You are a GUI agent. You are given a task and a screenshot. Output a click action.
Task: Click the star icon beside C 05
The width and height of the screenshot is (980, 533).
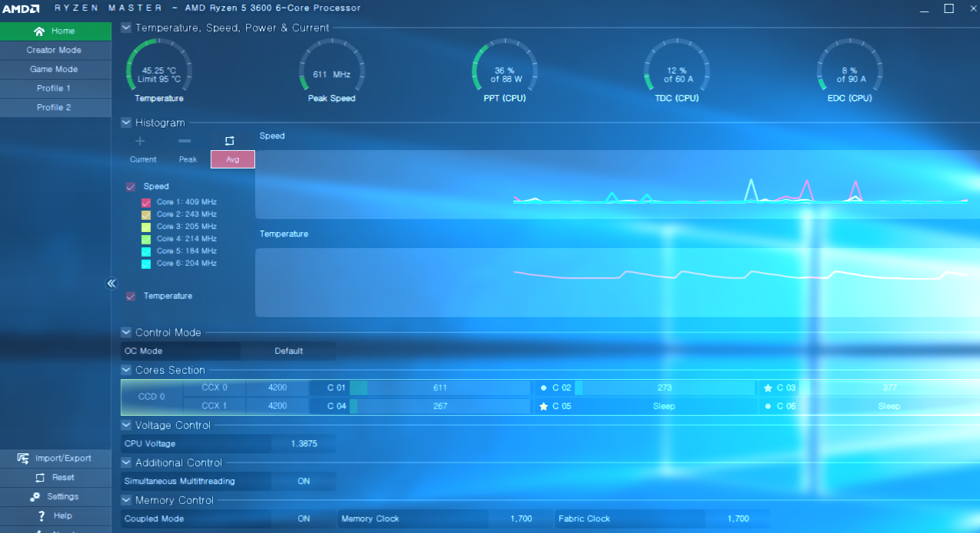click(543, 407)
